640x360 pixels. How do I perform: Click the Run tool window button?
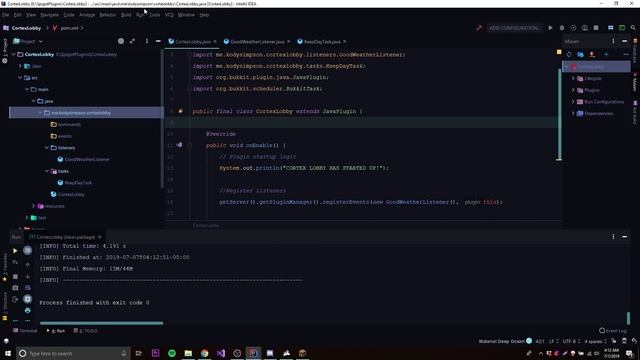pyautogui.click(x=56, y=331)
